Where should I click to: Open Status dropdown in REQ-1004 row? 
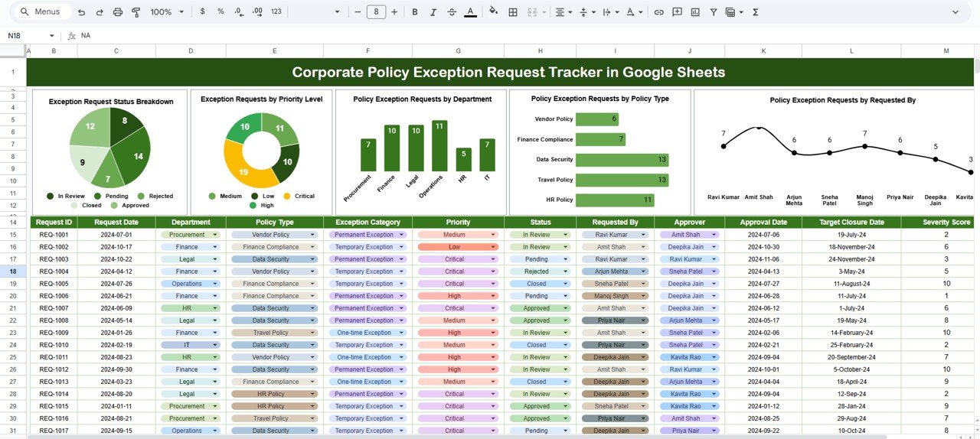(565, 272)
